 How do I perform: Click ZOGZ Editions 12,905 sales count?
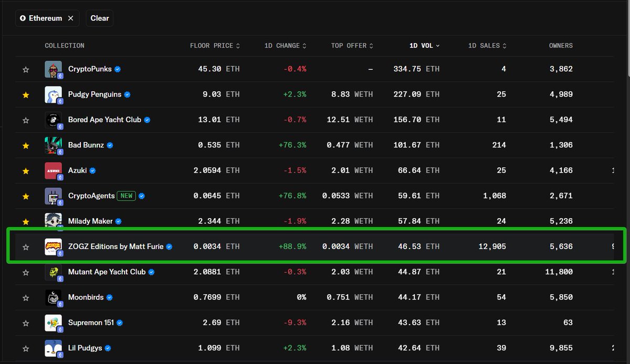pyautogui.click(x=492, y=247)
